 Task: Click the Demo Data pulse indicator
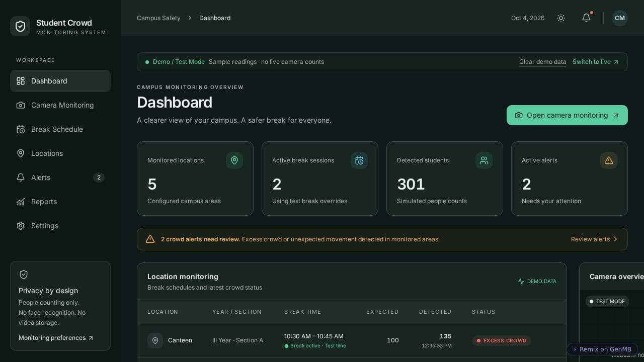coord(537,282)
